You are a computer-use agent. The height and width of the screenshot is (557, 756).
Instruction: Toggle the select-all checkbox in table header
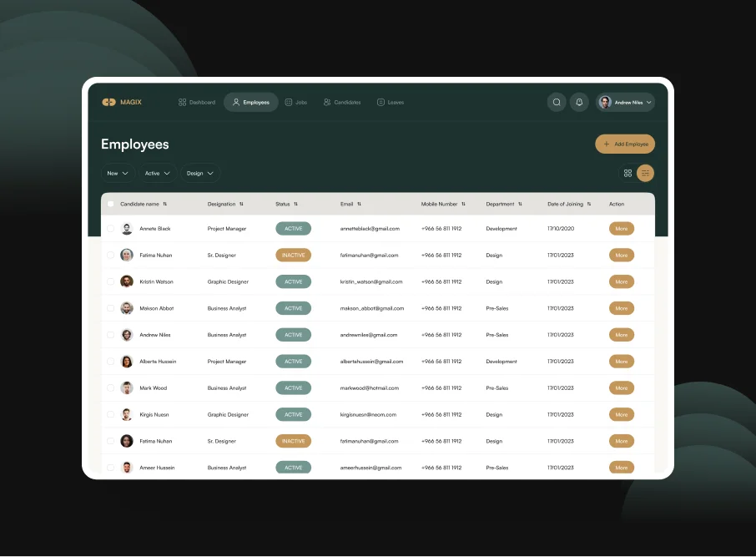point(110,204)
